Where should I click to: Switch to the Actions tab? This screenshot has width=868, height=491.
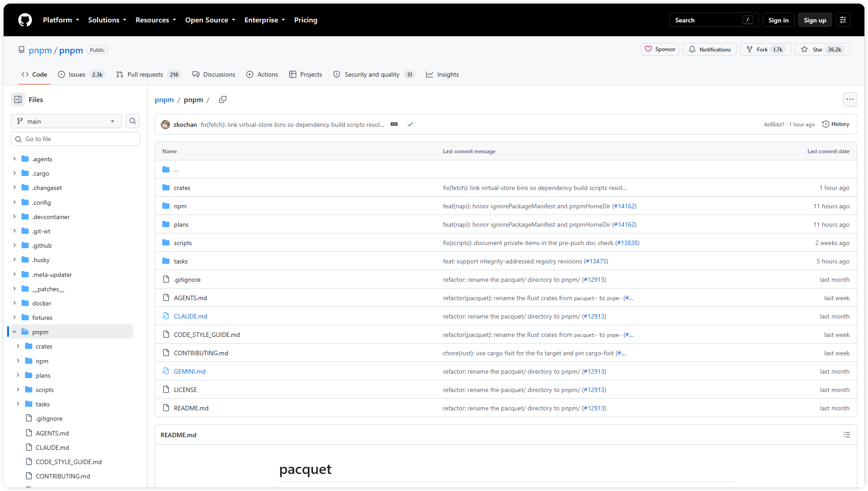(x=262, y=74)
